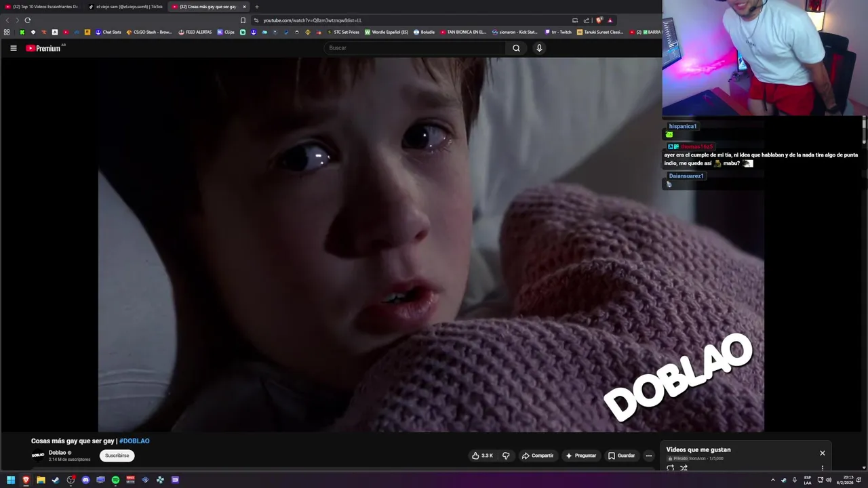Open the CLips bookmark

pos(226,32)
